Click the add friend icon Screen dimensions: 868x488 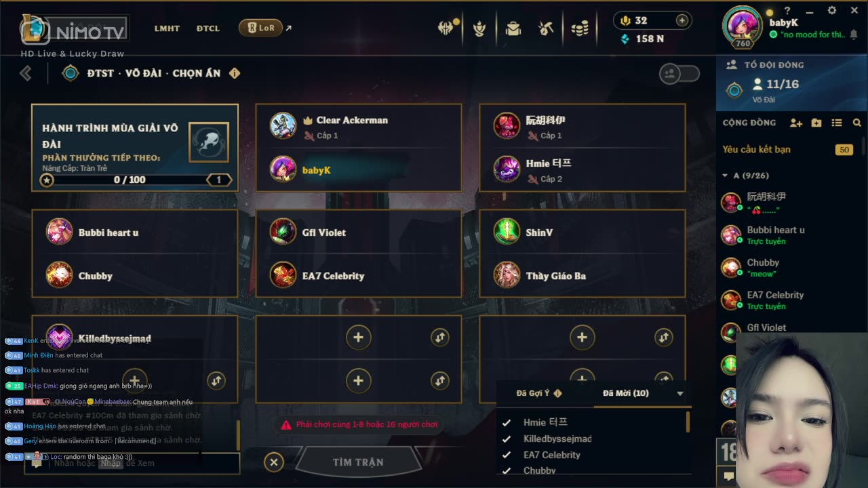click(x=796, y=123)
